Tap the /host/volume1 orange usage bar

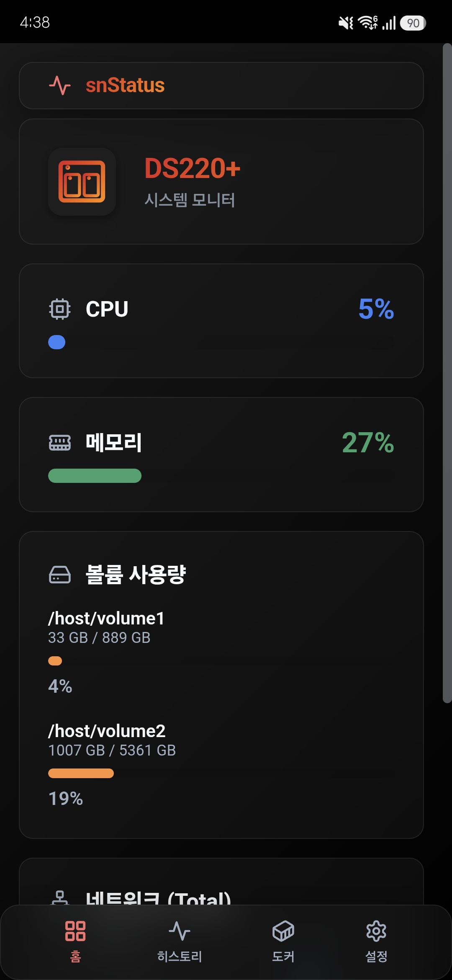[55, 661]
